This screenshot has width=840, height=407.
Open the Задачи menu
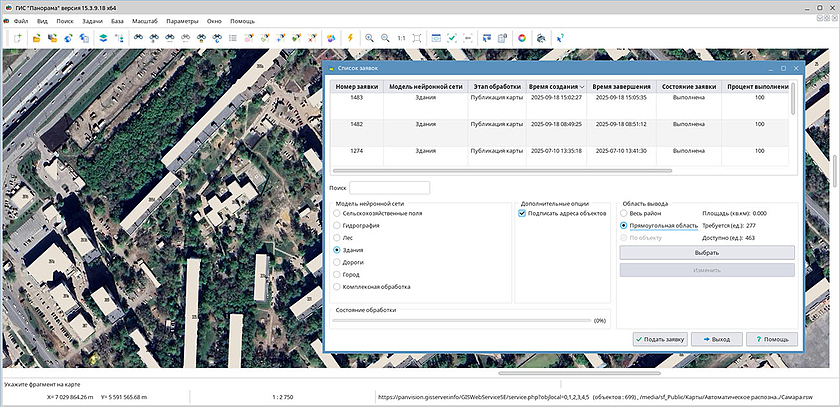click(x=92, y=20)
